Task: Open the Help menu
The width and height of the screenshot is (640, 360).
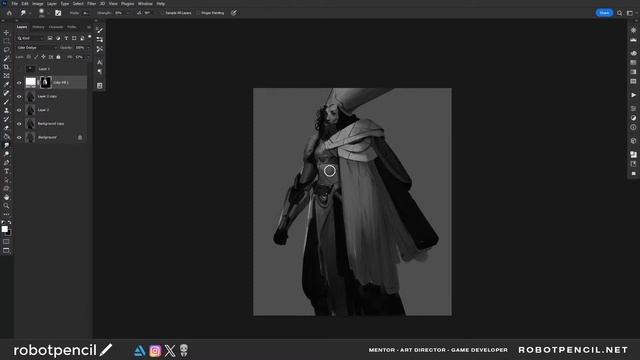Action: pyautogui.click(x=161, y=4)
